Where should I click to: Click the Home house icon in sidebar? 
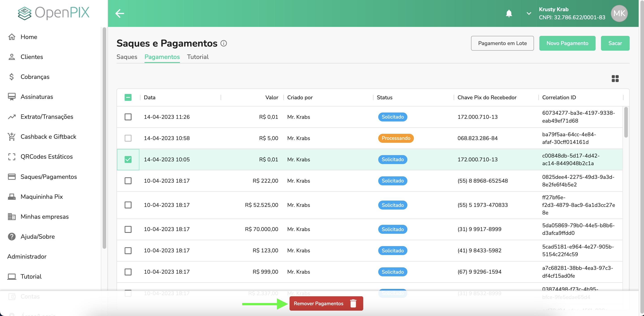(x=12, y=37)
